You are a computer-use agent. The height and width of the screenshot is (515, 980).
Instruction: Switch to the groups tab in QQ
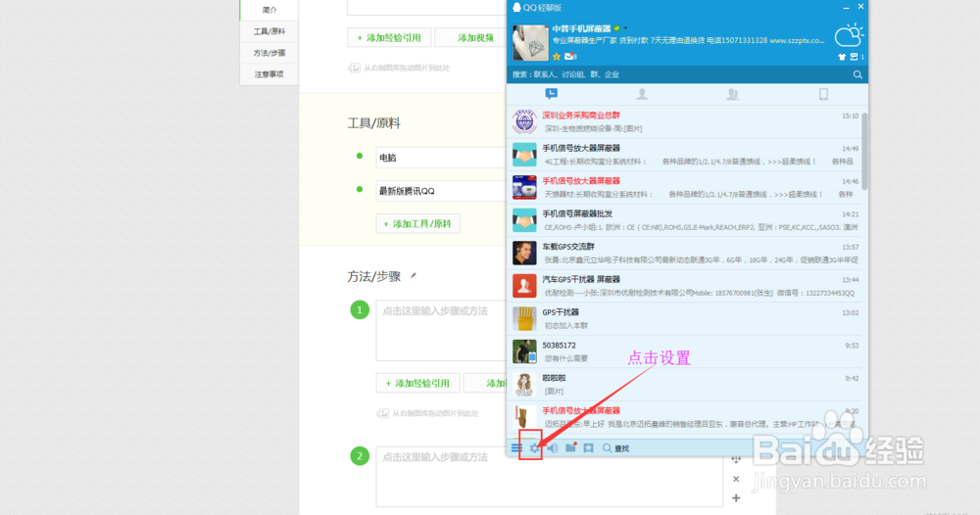[732, 94]
